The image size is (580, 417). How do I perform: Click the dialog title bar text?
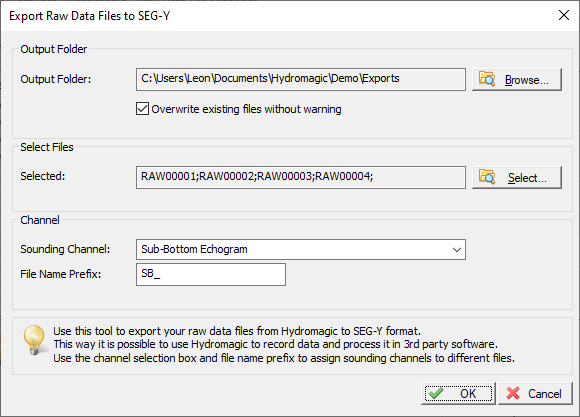(90, 16)
